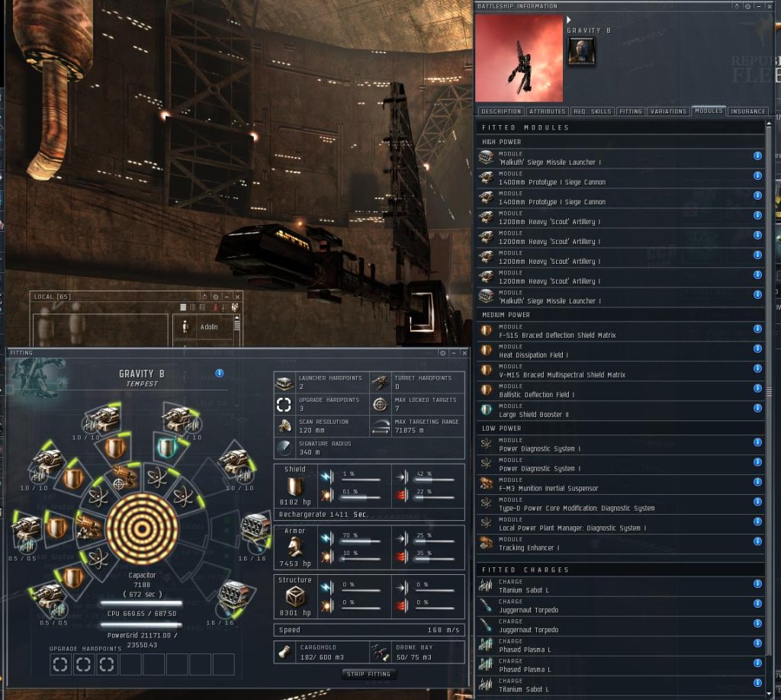Click scroll up arrow in Local member list

click(x=237, y=318)
